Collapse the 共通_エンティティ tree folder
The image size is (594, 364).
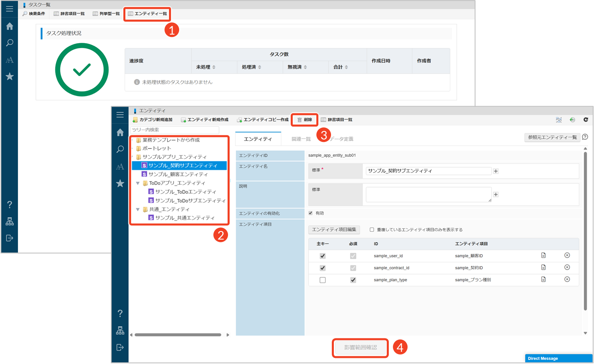pos(138,209)
